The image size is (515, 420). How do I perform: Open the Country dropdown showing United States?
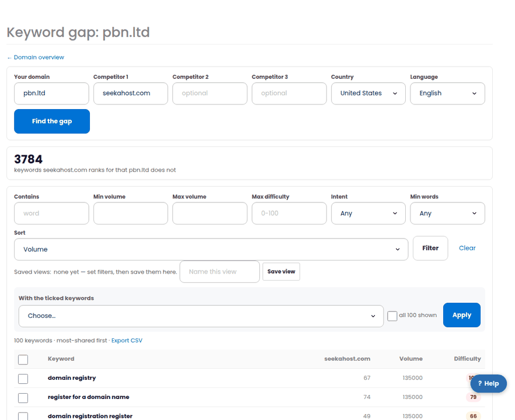[x=368, y=93]
